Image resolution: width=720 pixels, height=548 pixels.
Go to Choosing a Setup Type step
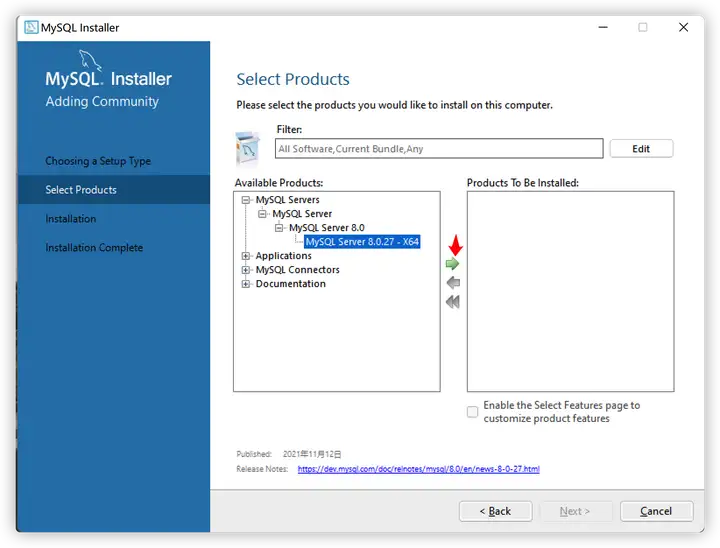98,161
